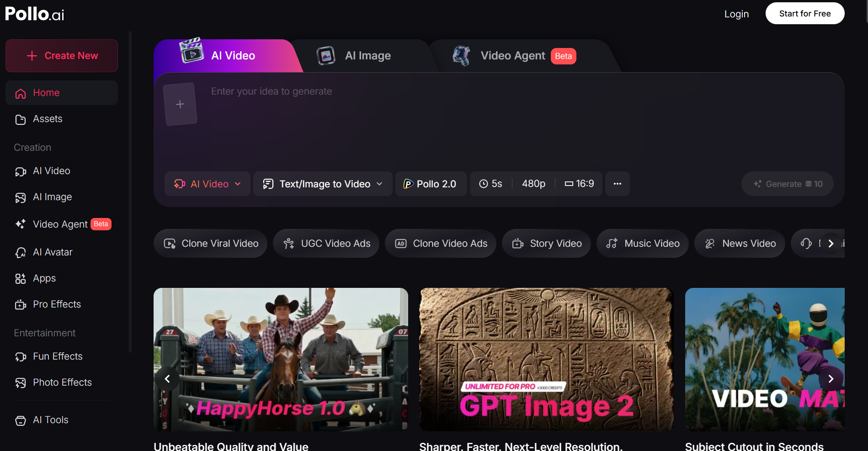Click the Photo Effects icon
The height and width of the screenshot is (451, 868).
coord(21,383)
